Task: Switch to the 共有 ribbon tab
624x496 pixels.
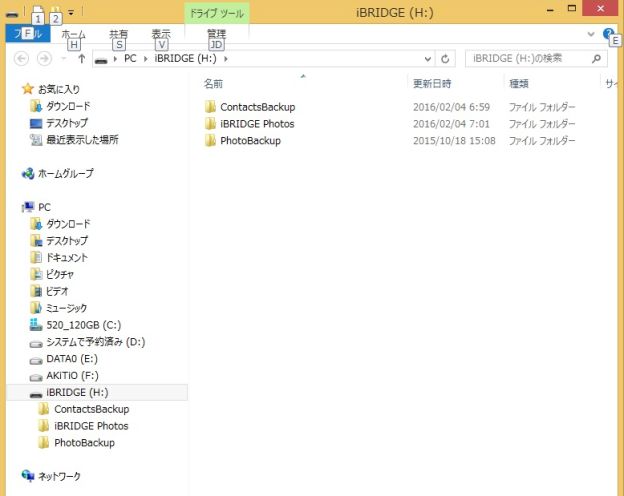Action: point(119,34)
